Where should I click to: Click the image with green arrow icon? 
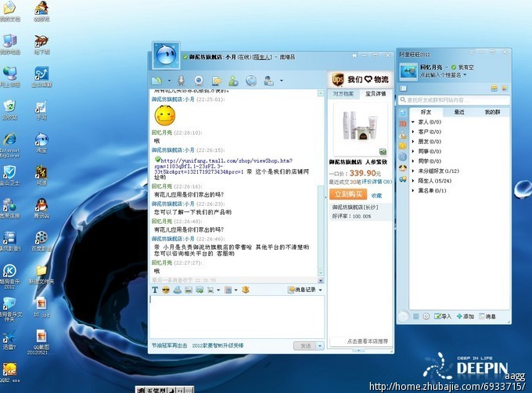[x=199, y=290]
